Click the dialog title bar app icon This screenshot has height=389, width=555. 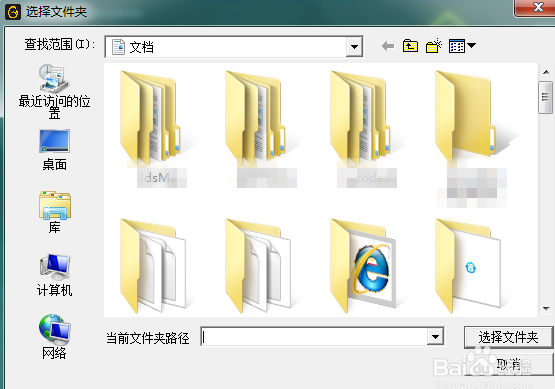(13, 12)
